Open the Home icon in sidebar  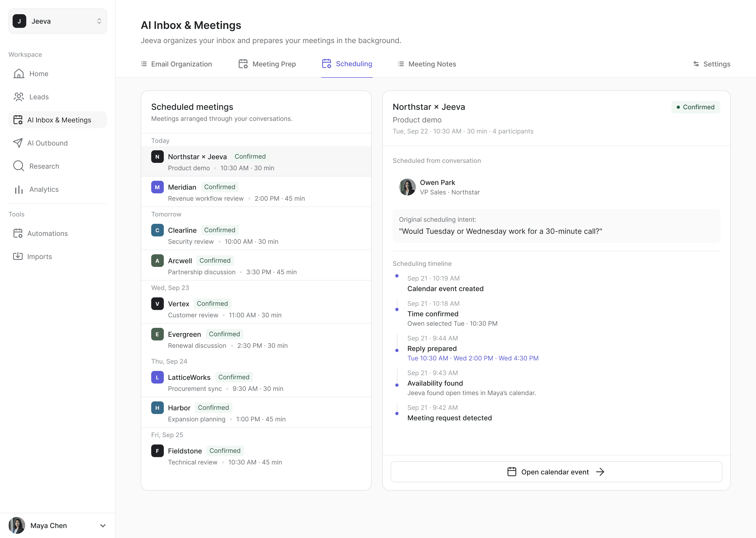pos(19,74)
